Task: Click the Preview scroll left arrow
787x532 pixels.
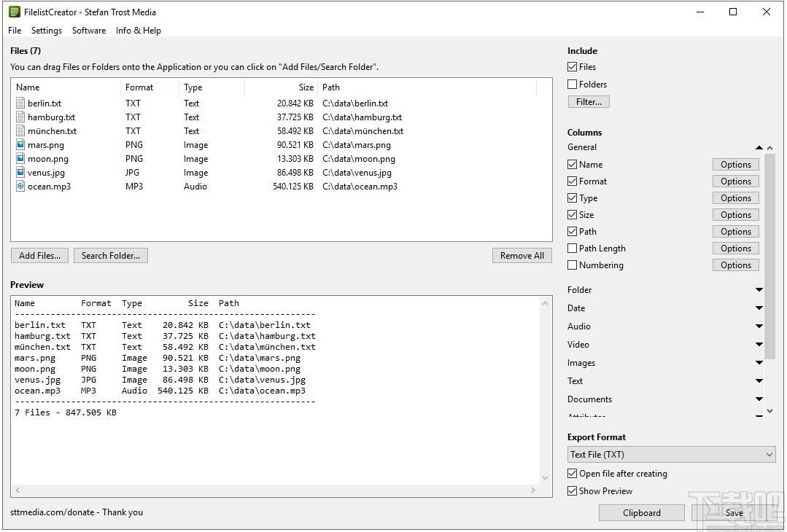Action: pos(18,490)
